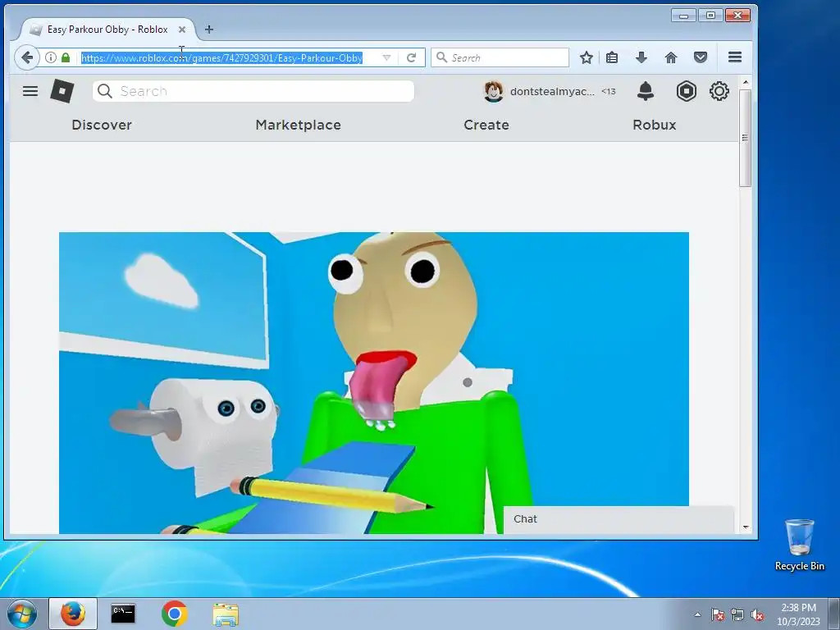The height and width of the screenshot is (630, 840).
Task: Select the Easy Parkour Obby - Roblox tab
Action: 107,30
